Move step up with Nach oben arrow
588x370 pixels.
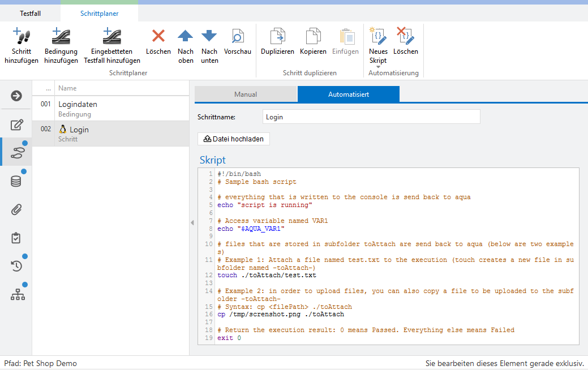pos(185,36)
